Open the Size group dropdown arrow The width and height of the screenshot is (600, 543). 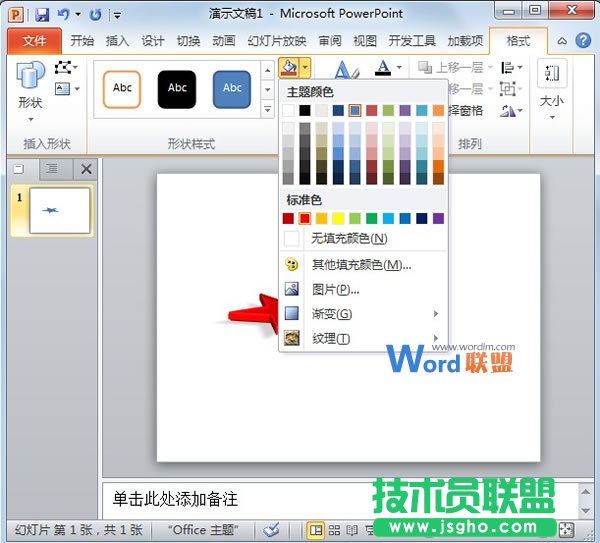click(x=552, y=117)
